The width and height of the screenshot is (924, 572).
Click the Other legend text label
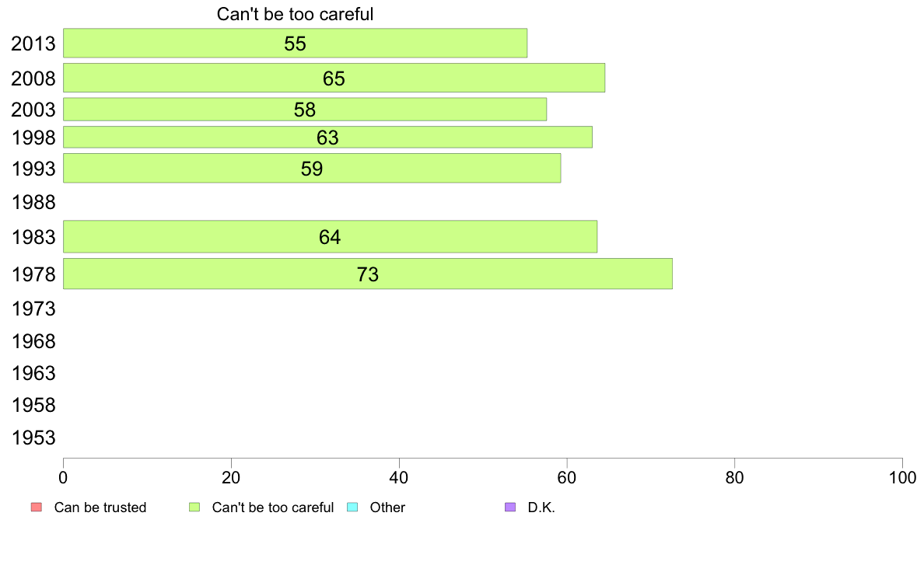click(x=387, y=507)
